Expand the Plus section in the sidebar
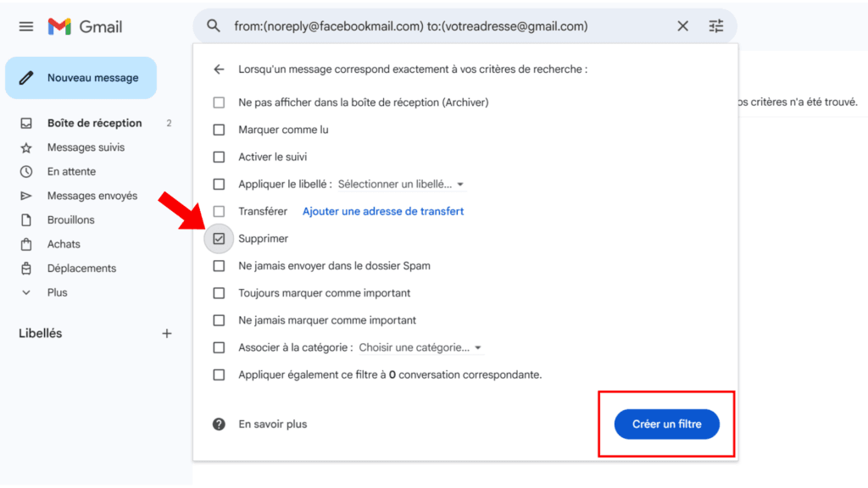Viewport: 868px width, 488px height. 57,291
